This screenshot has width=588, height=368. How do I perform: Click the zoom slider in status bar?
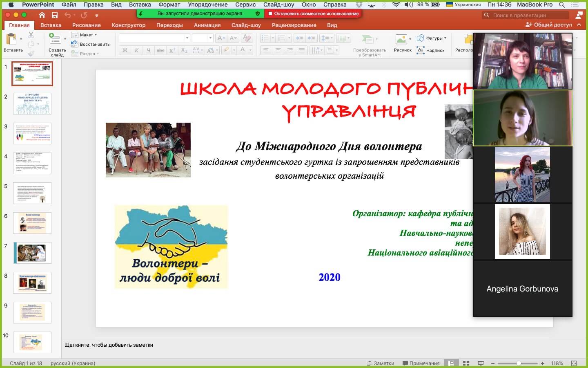coord(518,363)
